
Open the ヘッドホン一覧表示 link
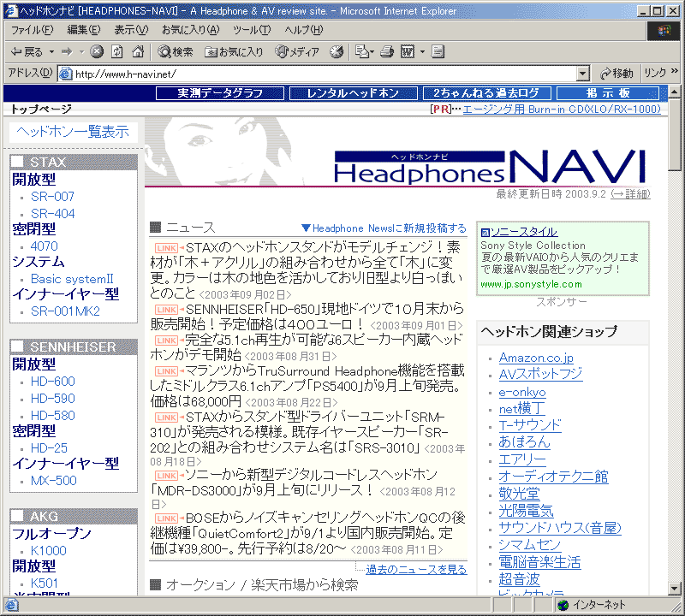click(x=73, y=132)
